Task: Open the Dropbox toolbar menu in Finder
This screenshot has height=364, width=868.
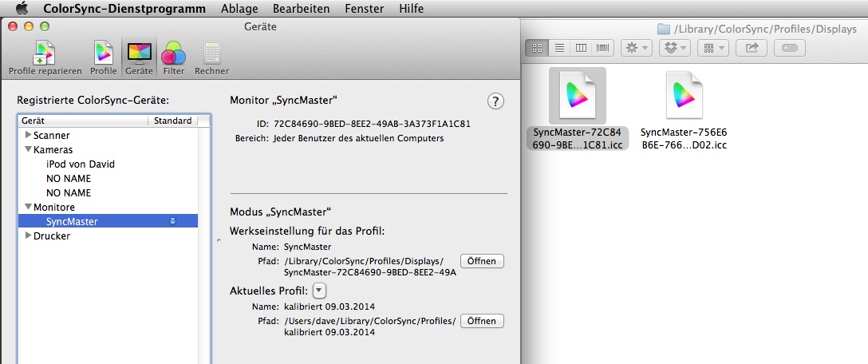Action: (x=675, y=48)
